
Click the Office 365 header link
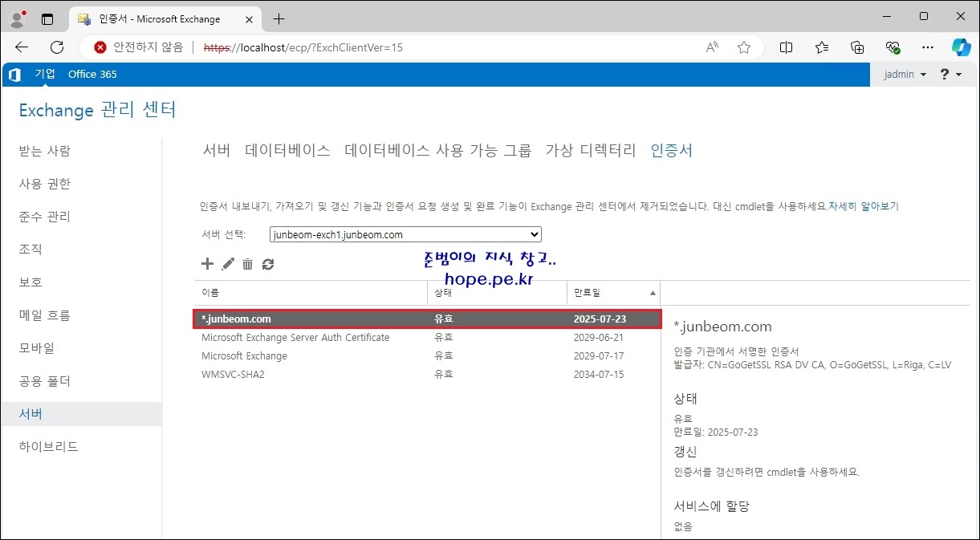pyautogui.click(x=92, y=74)
